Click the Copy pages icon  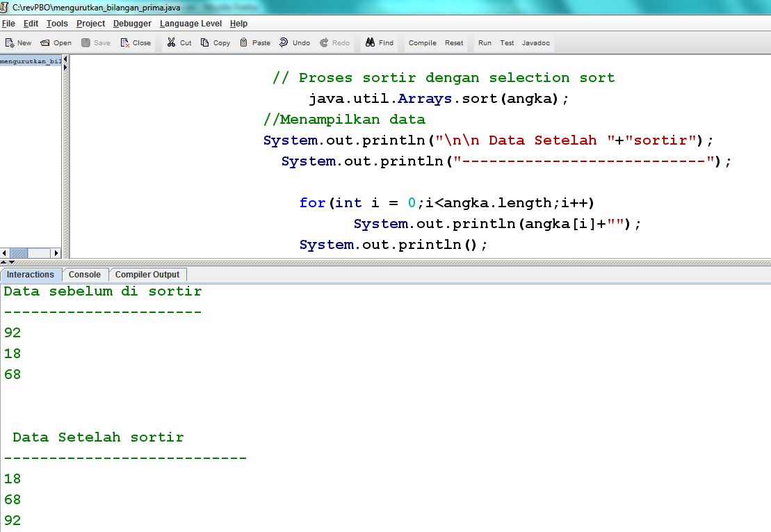(204, 43)
